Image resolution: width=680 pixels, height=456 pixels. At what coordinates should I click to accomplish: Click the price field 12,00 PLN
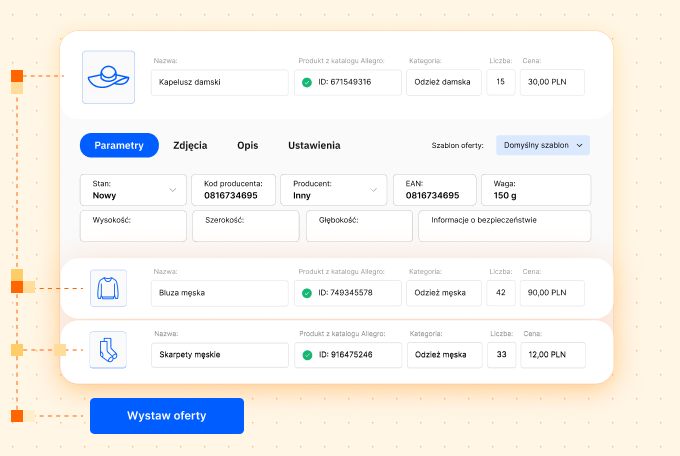point(553,355)
